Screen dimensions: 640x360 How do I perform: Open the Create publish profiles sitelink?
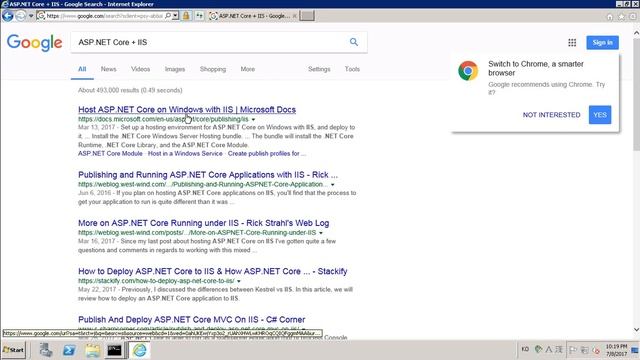(267, 153)
